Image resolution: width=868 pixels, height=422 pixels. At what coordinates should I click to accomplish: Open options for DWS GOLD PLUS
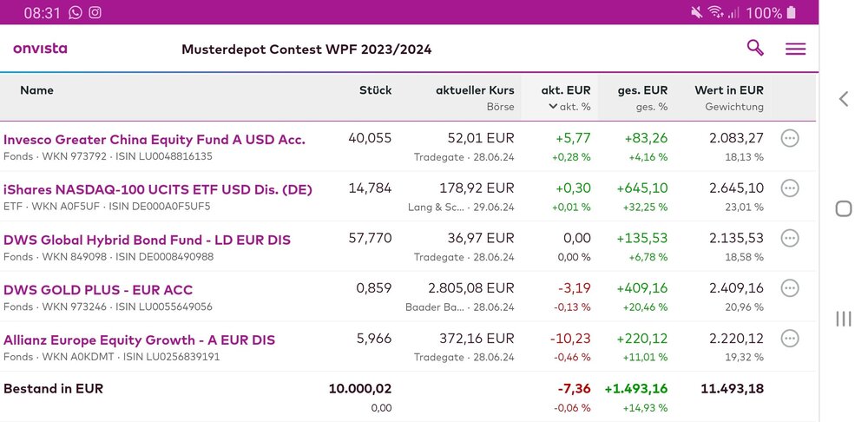point(789,288)
